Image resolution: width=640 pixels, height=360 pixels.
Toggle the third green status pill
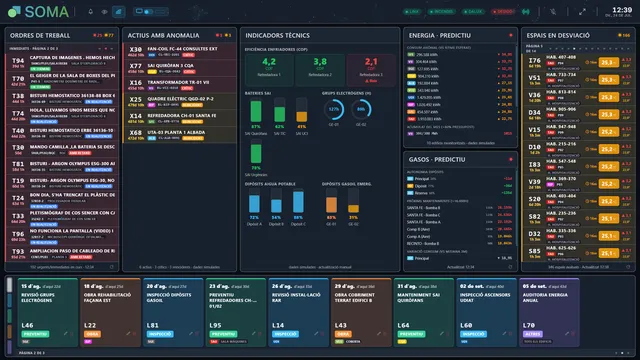click(x=473, y=12)
